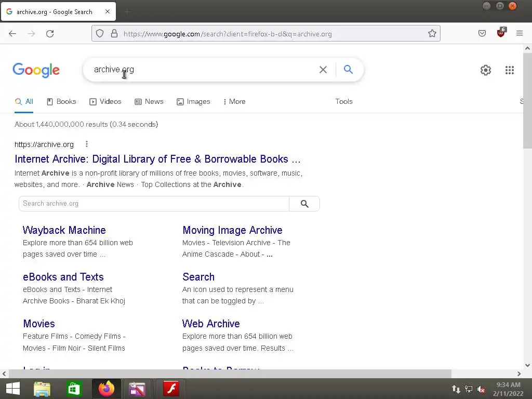Clear the Google search box text
Image resolution: width=532 pixels, height=399 pixels.
(323, 70)
